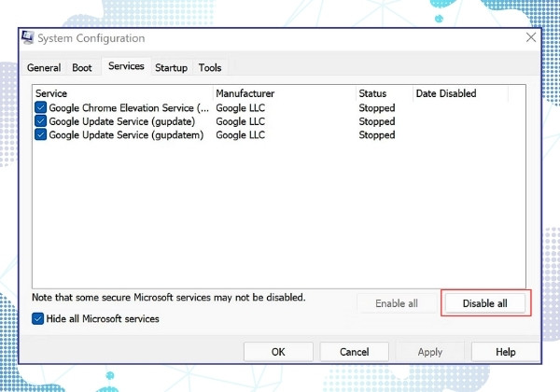
Task: Sort by Date Disabled column header
Action: (460, 93)
